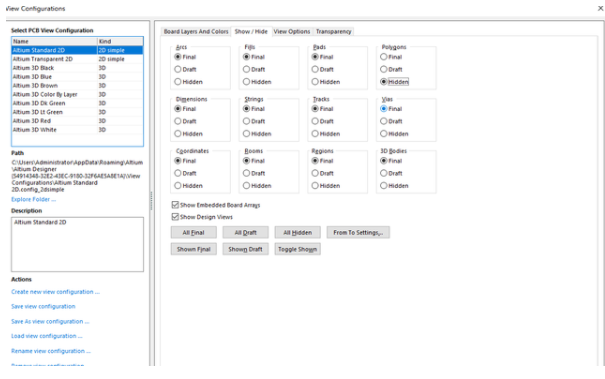Open the Explore Folder link
This screenshot has width=605, height=379.
coord(34,200)
